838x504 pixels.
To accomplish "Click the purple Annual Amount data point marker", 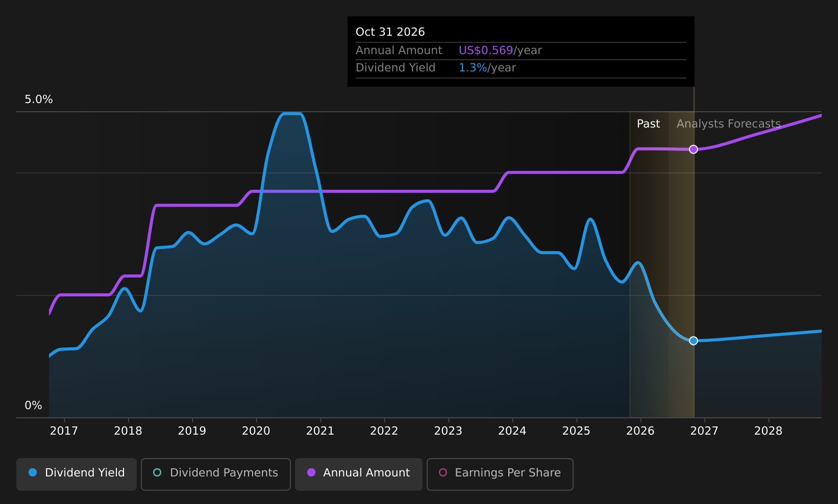I will coord(694,149).
